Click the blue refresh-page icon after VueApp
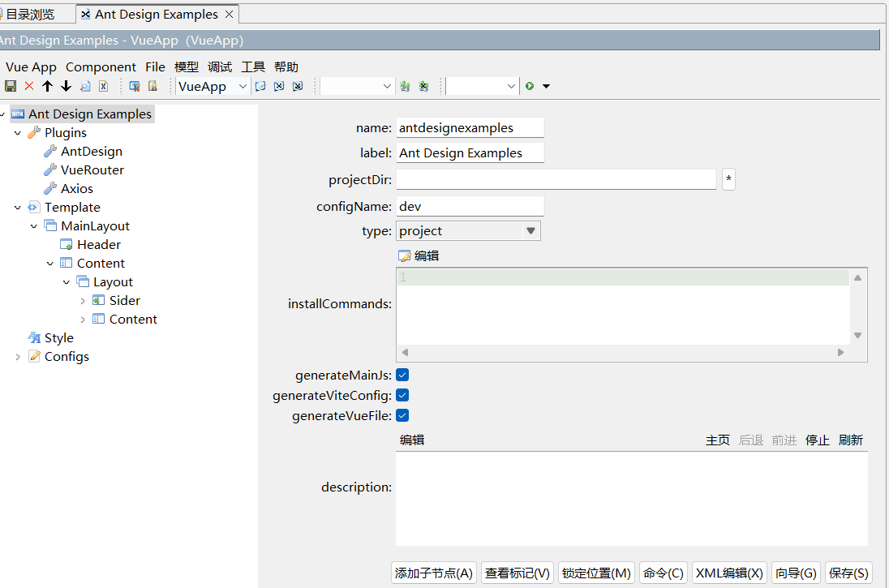889x588 pixels. [260, 86]
